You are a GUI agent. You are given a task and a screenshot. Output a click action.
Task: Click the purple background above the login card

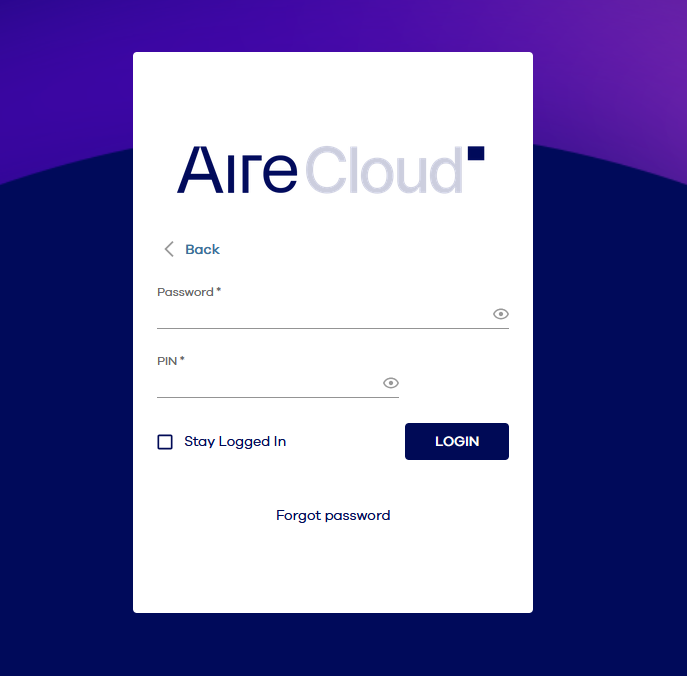coord(332,25)
